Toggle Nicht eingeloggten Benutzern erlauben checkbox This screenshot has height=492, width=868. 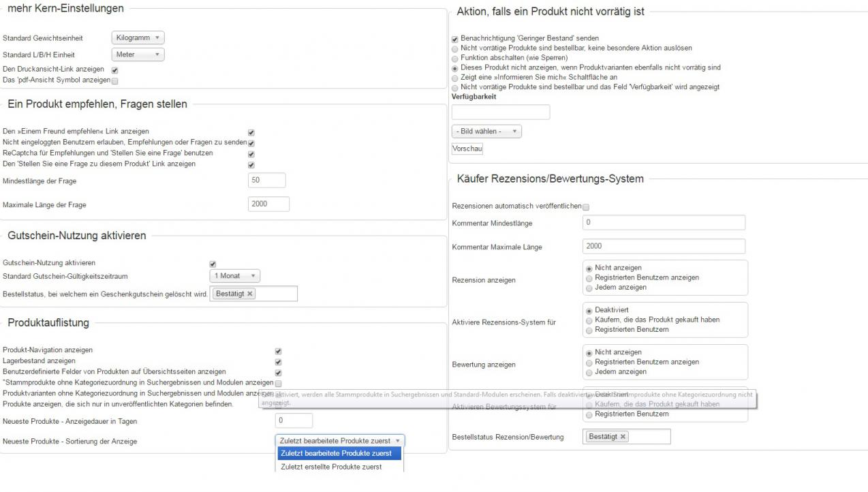tap(251, 143)
